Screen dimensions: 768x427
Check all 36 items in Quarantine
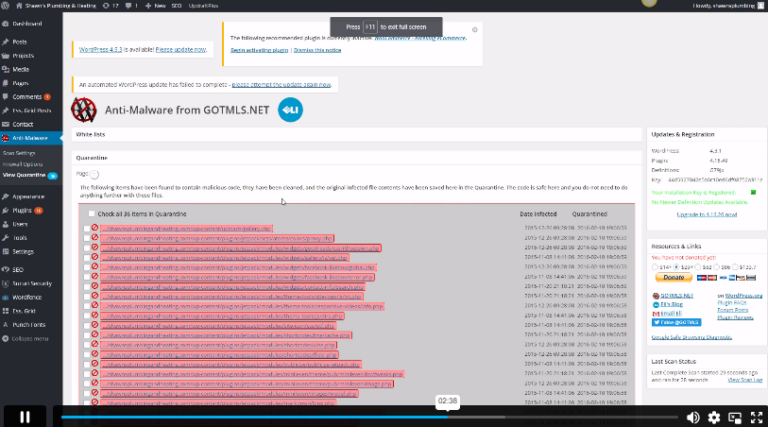pyautogui.click(x=92, y=214)
